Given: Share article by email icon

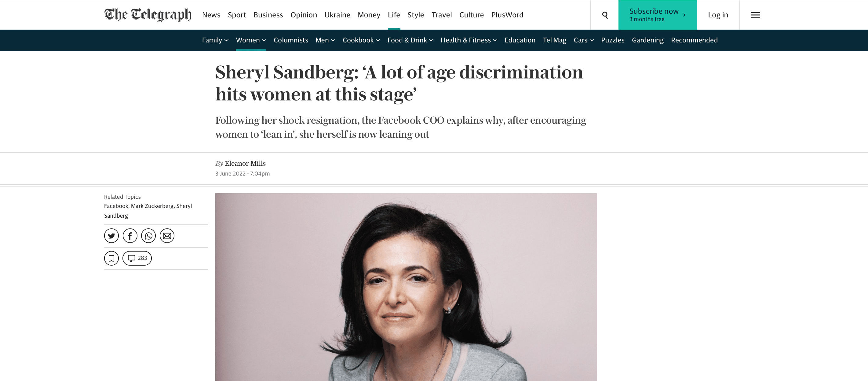Looking at the screenshot, I should coord(167,236).
